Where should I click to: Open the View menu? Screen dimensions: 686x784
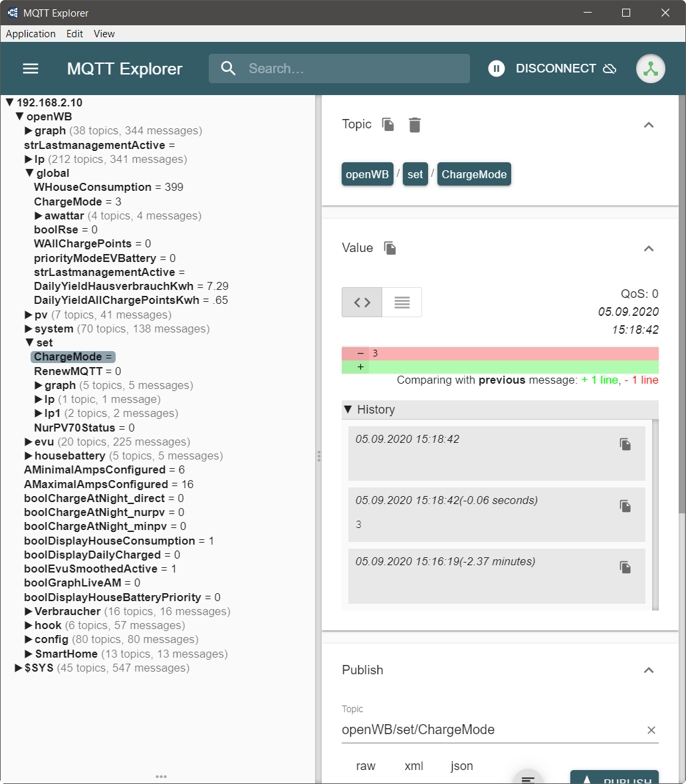pyautogui.click(x=104, y=33)
